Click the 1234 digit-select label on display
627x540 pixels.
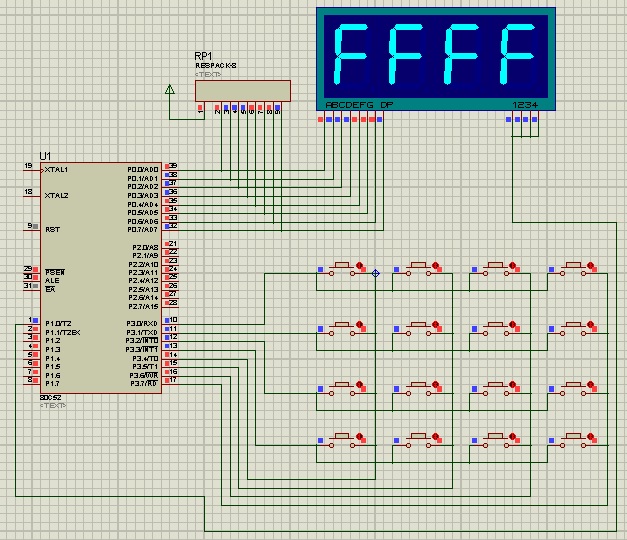525,105
